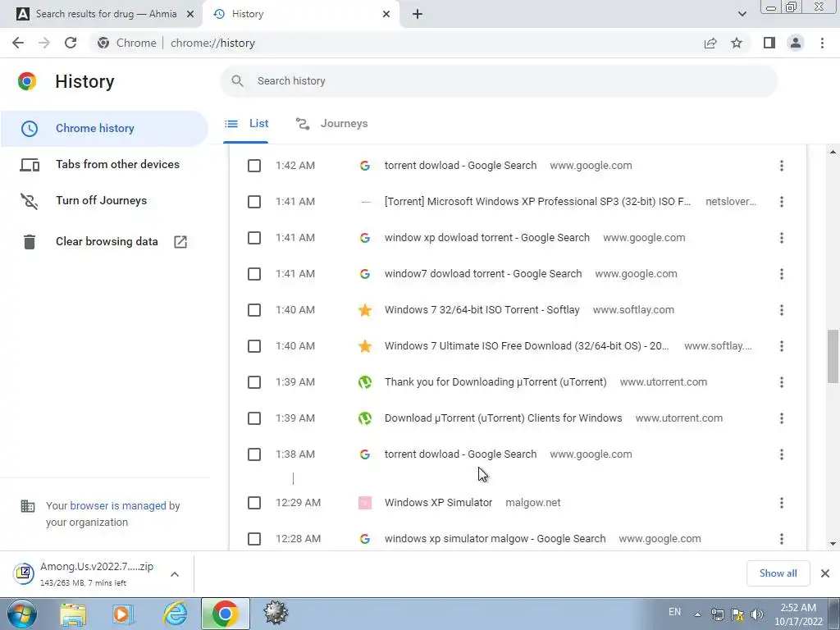The width and height of the screenshot is (840, 630).
Task: Open Clear browsing data
Action: (104, 242)
